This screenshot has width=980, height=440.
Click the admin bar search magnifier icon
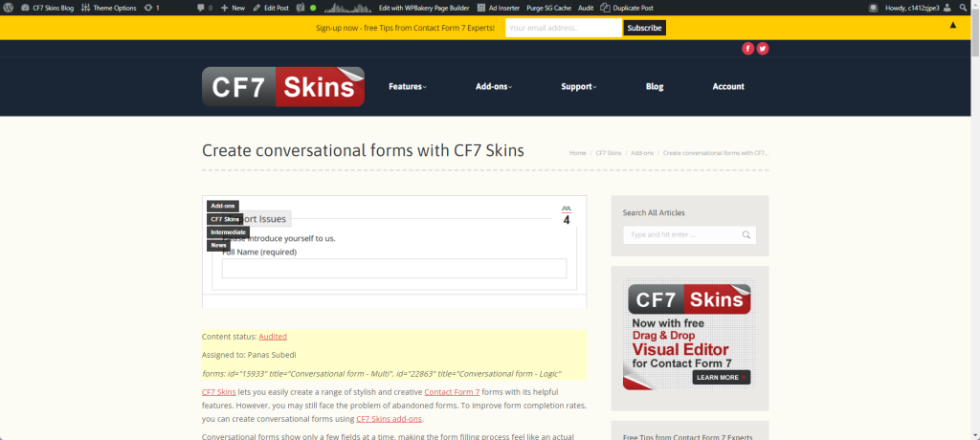coord(963,7)
